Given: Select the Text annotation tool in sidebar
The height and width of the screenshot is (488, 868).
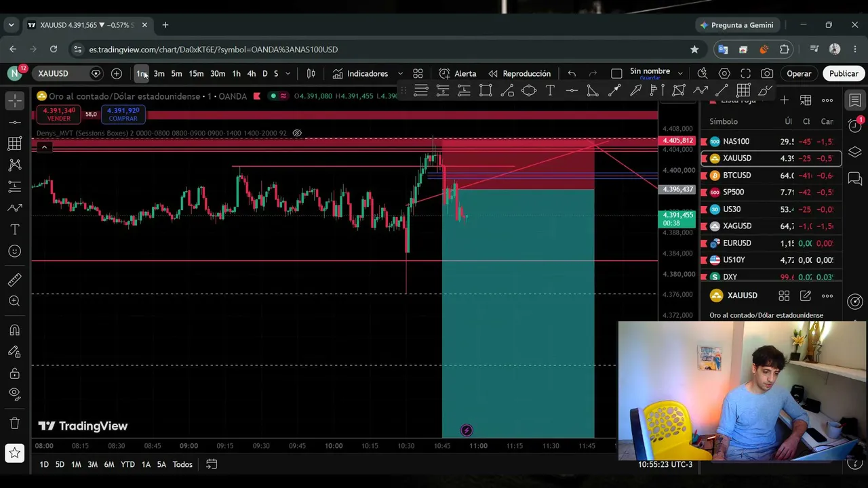Looking at the screenshot, I should pyautogui.click(x=14, y=230).
